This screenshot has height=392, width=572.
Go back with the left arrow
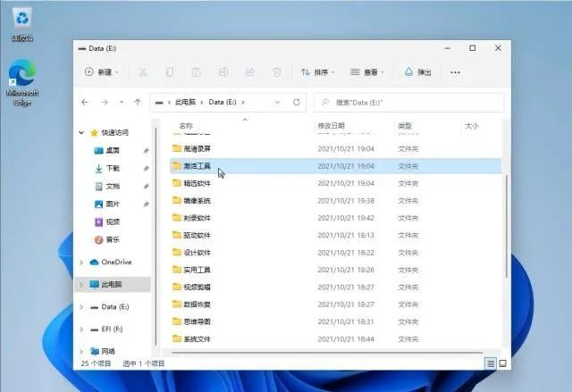(85, 102)
